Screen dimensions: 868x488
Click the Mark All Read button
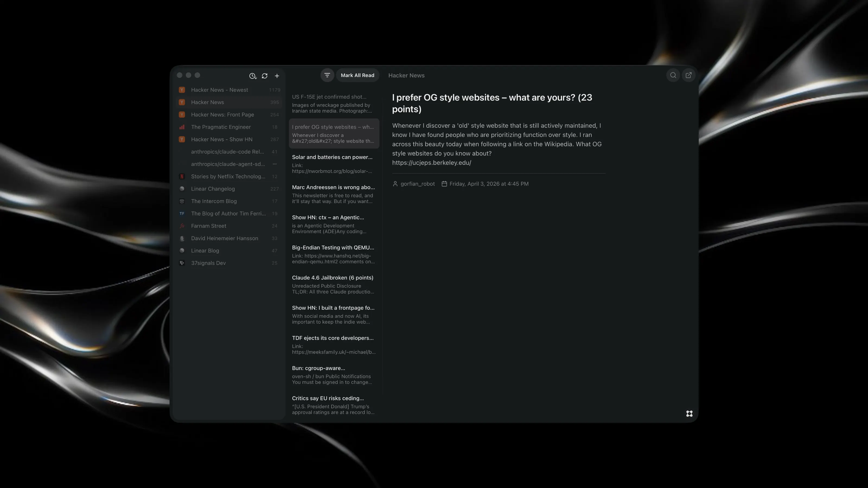[x=358, y=75]
